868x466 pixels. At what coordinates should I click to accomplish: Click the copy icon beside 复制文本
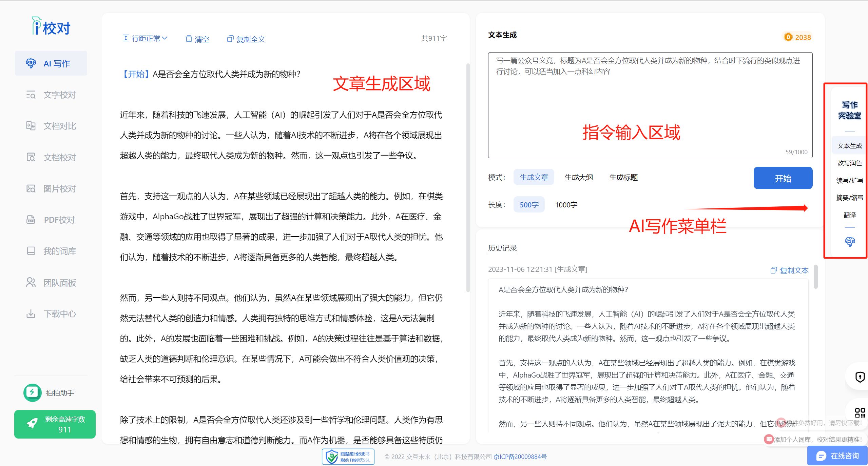tap(774, 270)
